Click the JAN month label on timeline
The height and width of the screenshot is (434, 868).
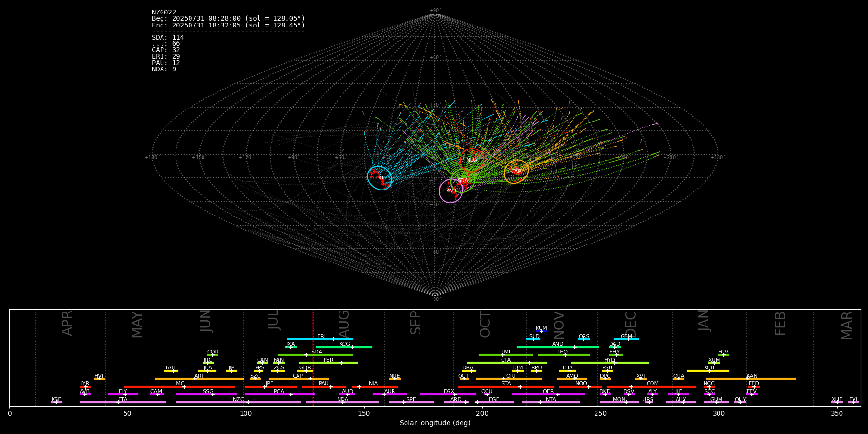click(x=704, y=321)
